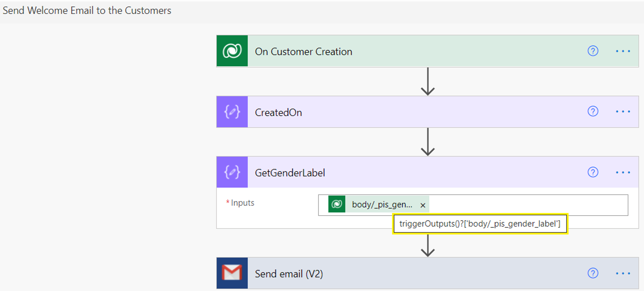Image resolution: width=644 pixels, height=291 pixels.
Task: Collapse the GetGenderLabel card by its title
Action: point(290,173)
